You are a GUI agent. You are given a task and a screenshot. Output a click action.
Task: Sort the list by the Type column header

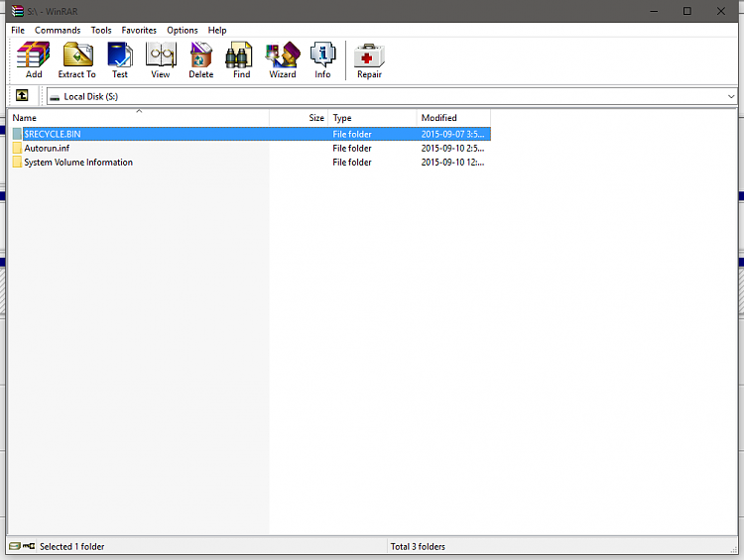372,118
